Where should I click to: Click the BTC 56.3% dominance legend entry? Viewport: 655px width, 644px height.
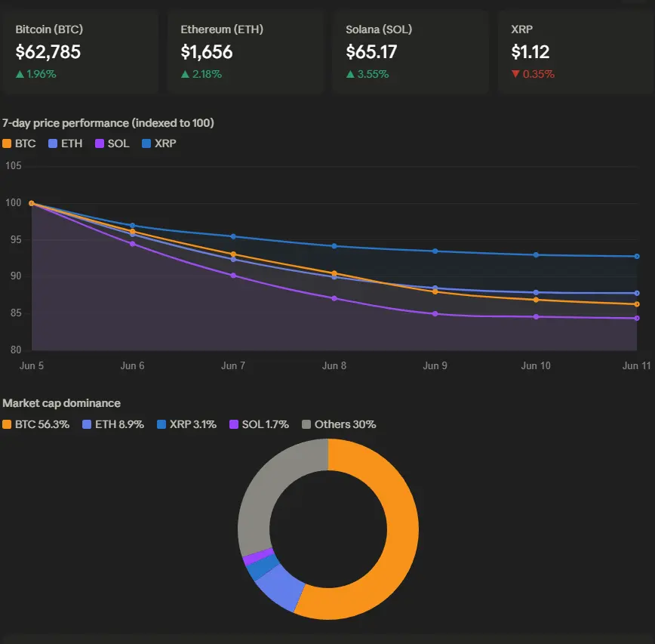click(36, 424)
